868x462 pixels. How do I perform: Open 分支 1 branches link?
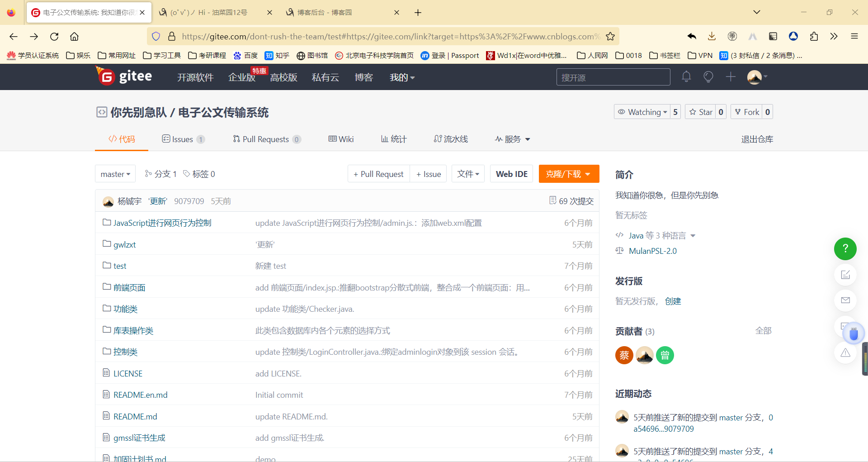(160, 174)
